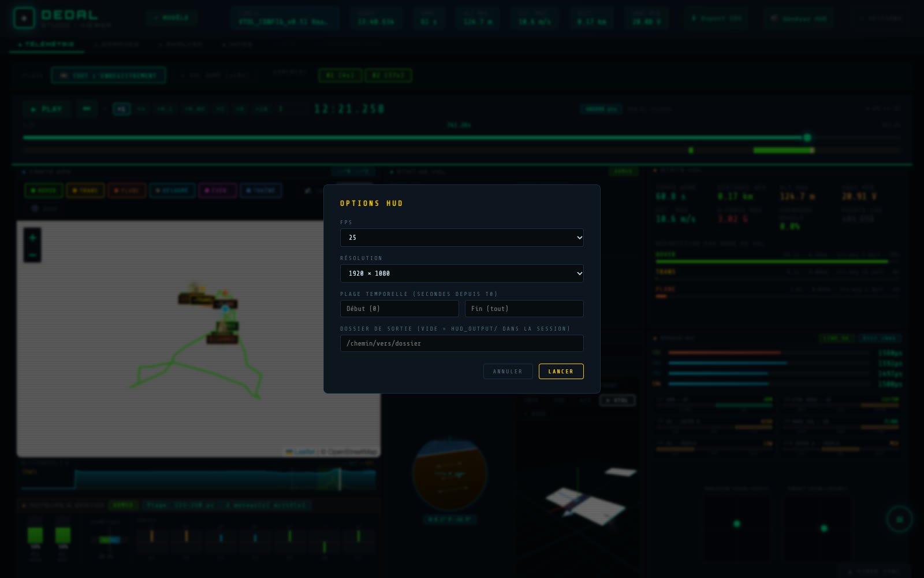Click the Début (0) start time field
The image size is (924, 578).
click(x=400, y=309)
